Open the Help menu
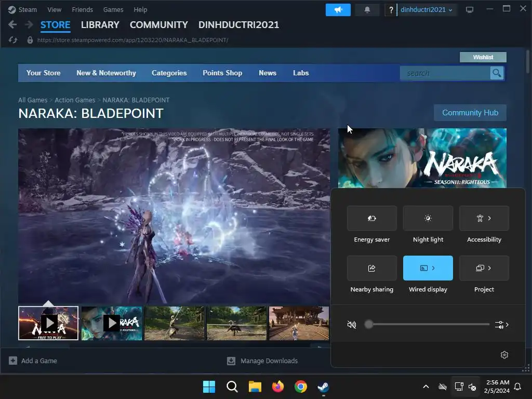 [x=140, y=10]
